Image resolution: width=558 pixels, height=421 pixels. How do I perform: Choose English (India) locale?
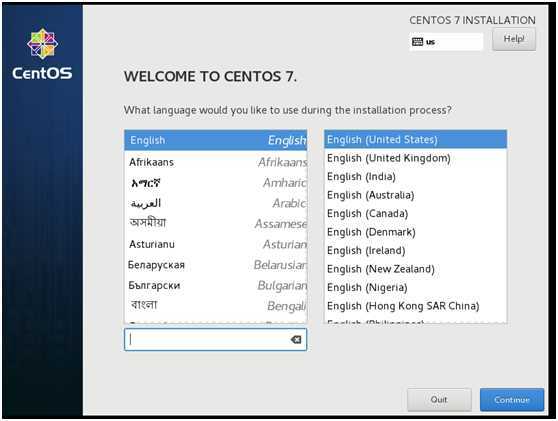(415, 177)
